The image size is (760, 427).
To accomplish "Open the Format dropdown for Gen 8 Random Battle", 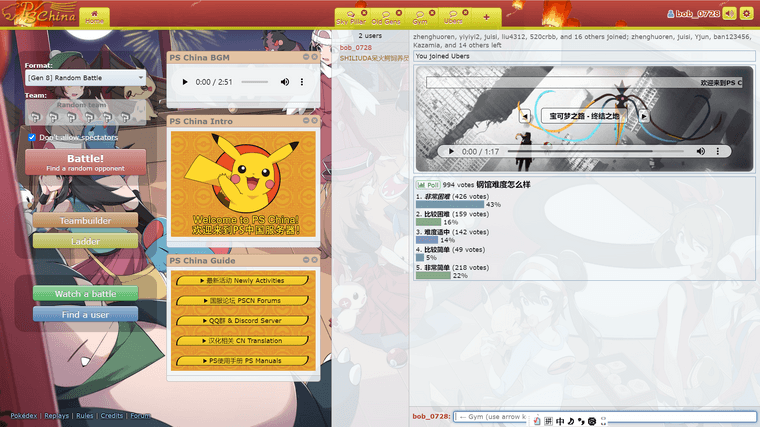I will pos(85,78).
